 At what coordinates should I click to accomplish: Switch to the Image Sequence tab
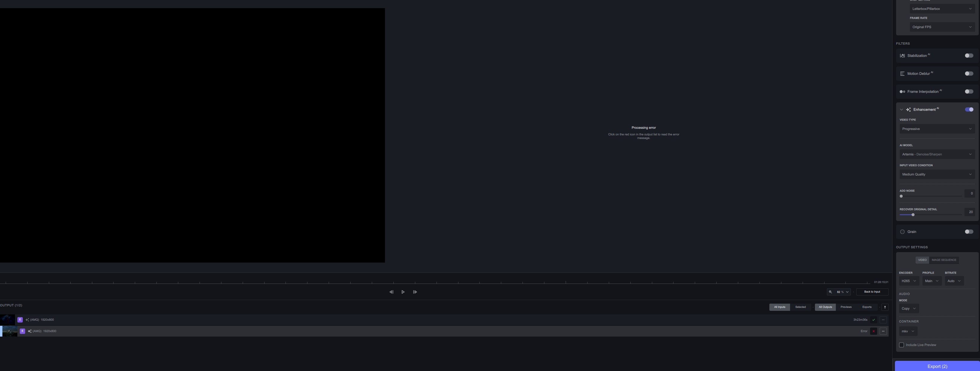[943, 260]
